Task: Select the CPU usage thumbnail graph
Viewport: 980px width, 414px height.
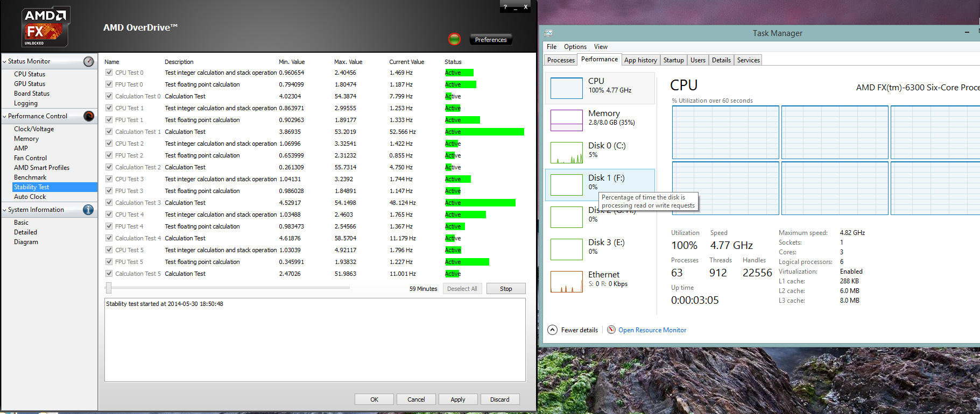Action: point(567,88)
